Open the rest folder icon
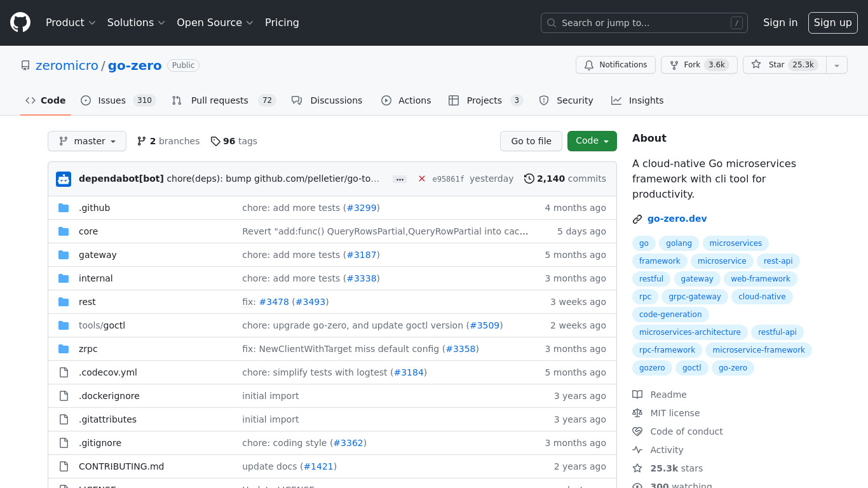 64,302
